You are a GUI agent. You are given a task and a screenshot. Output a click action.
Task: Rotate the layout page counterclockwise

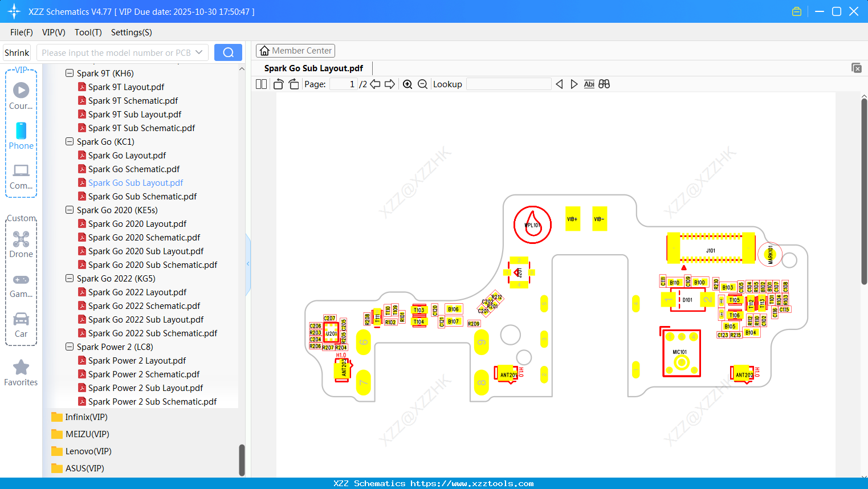click(278, 83)
